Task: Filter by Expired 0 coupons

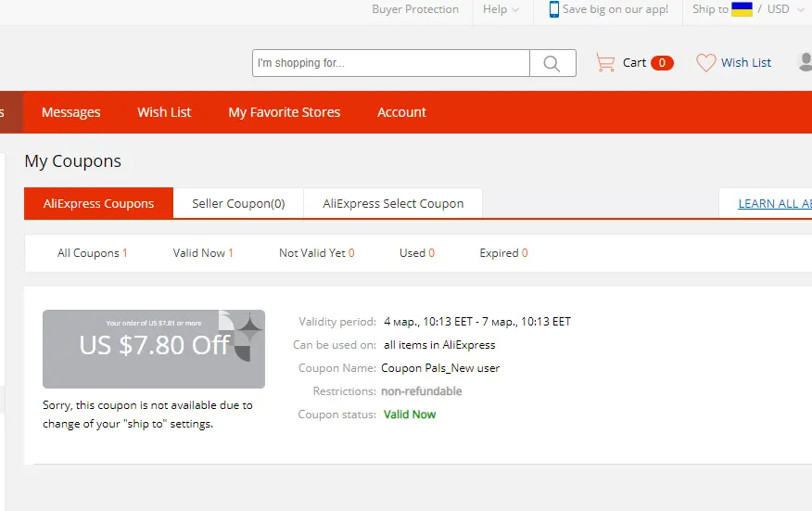Action: (503, 253)
